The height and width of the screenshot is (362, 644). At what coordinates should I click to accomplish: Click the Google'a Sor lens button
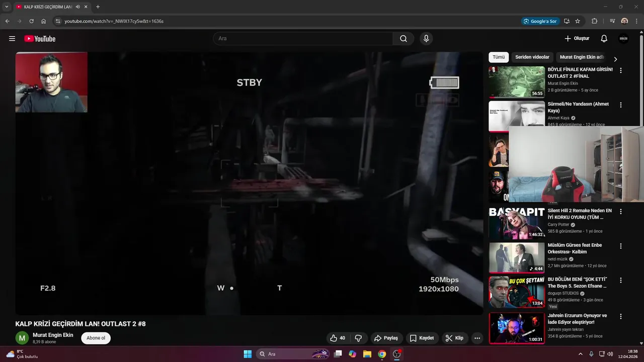point(540,21)
